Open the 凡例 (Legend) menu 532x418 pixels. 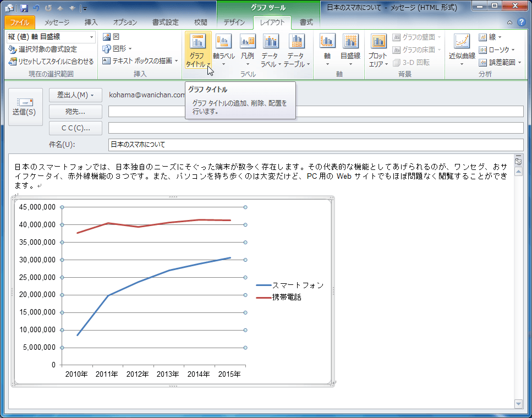[x=248, y=51]
